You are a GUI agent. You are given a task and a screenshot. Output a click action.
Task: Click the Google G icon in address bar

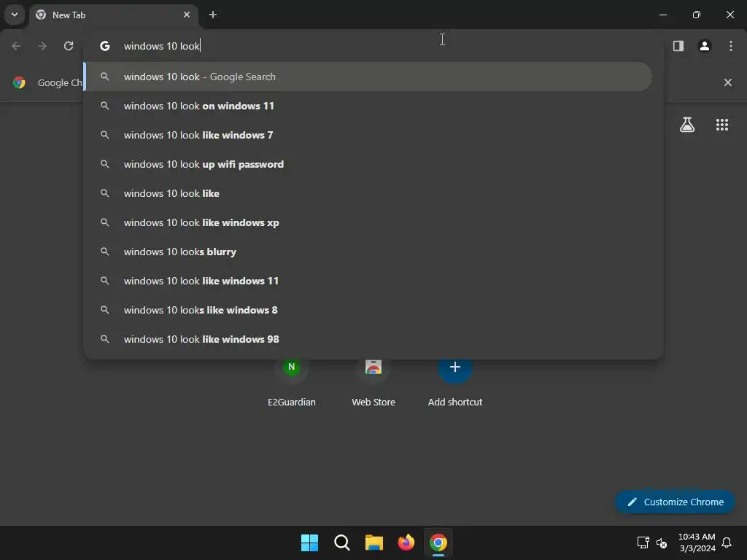coord(105,46)
